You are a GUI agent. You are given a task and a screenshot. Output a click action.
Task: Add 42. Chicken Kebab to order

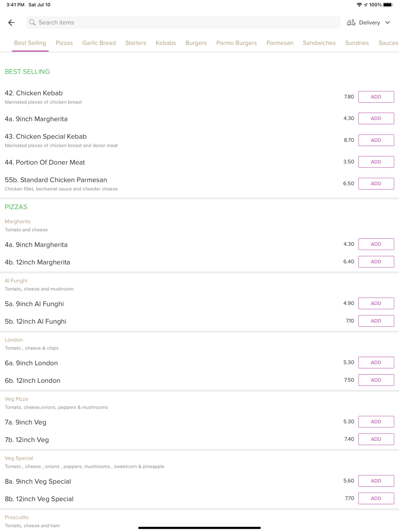point(376,97)
